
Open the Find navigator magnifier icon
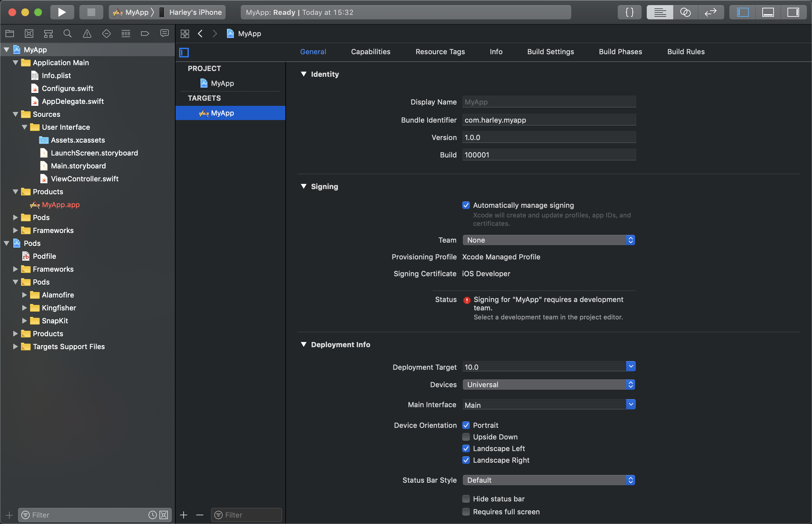tap(67, 33)
